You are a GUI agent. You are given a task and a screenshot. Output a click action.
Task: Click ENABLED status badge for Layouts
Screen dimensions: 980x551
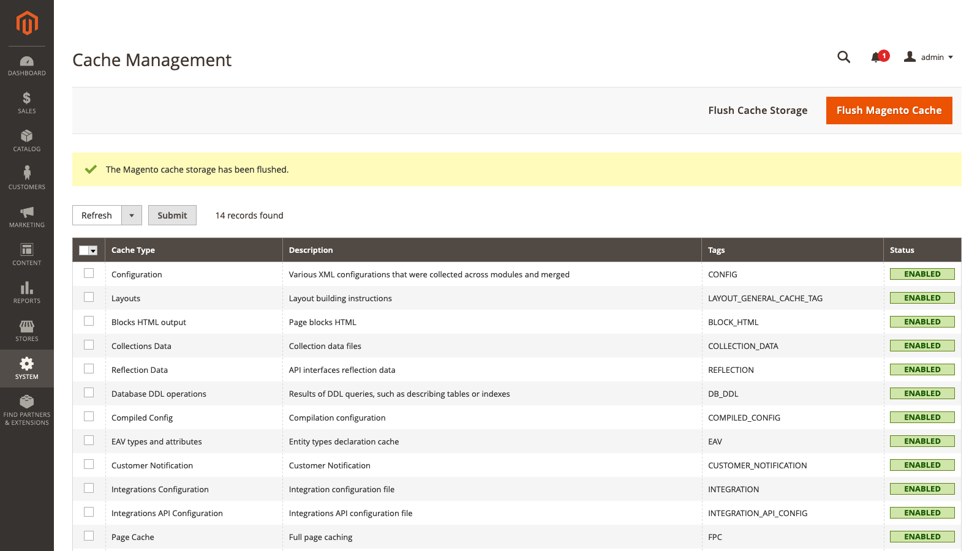[922, 298]
